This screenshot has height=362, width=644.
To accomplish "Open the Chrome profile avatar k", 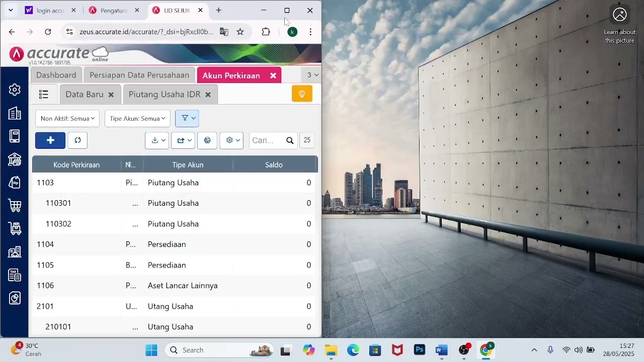I will pos(292,32).
